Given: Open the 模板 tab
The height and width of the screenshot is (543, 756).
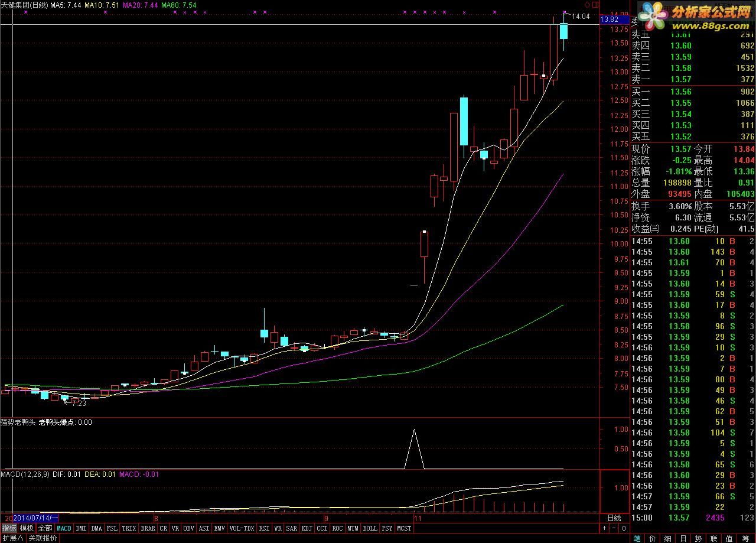Looking at the screenshot, I should coord(27,528).
